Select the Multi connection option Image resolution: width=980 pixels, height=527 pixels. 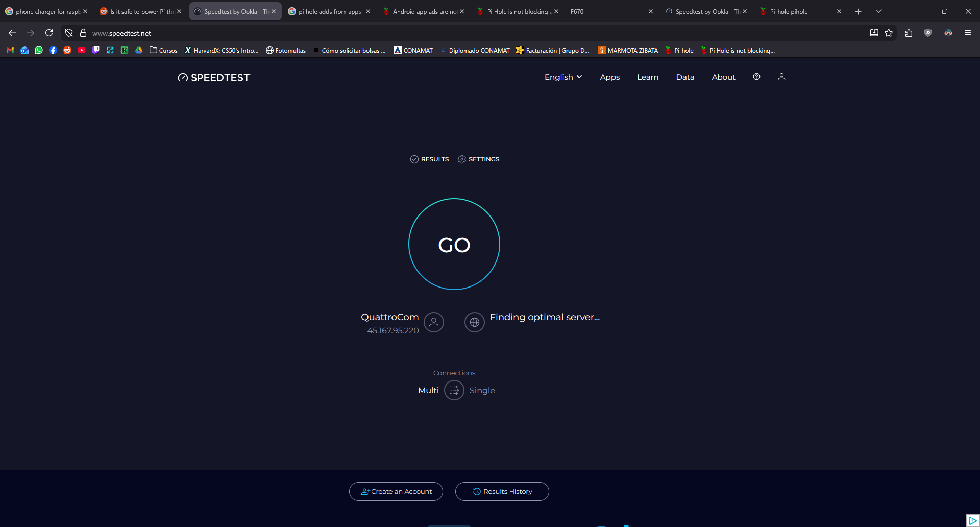[x=428, y=390]
